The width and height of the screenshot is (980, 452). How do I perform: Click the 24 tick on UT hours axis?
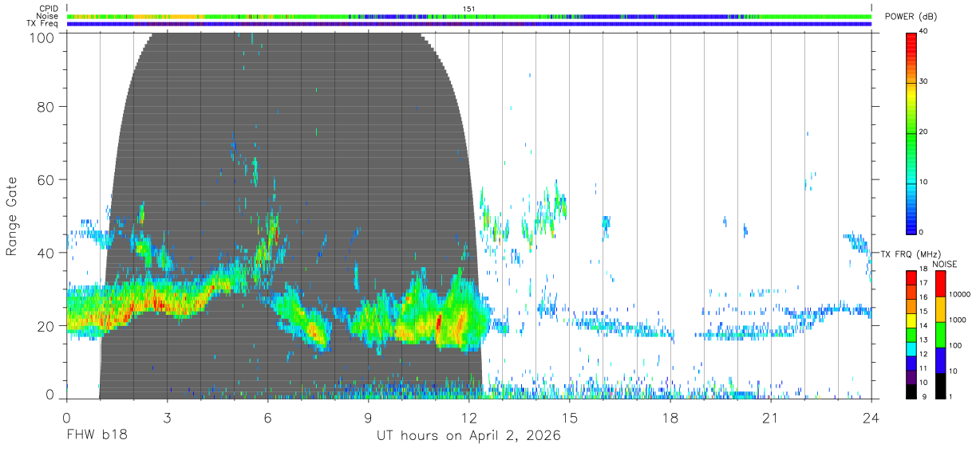coord(871,418)
